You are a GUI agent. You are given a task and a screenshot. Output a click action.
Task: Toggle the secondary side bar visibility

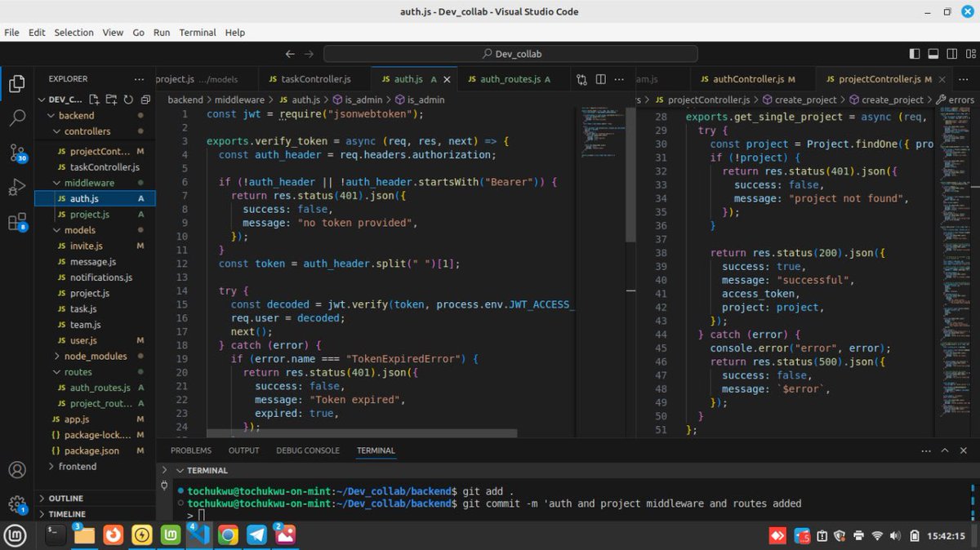click(x=951, y=54)
